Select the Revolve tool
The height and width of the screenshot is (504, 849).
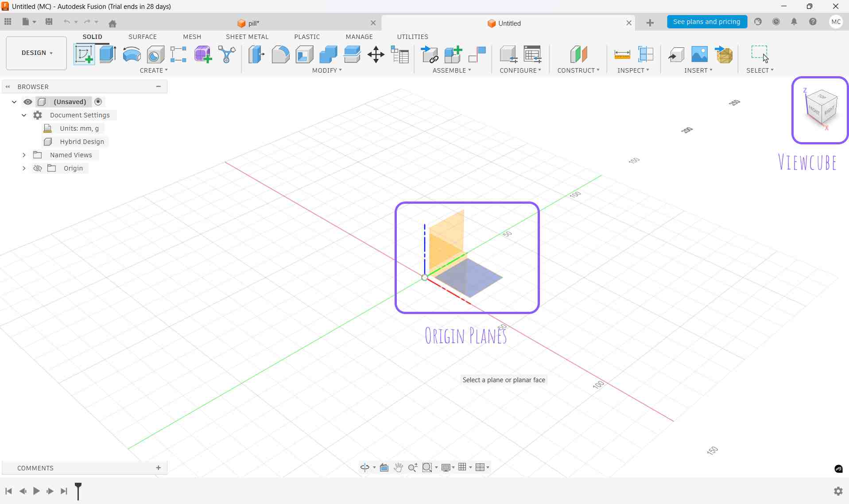[x=132, y=54]
